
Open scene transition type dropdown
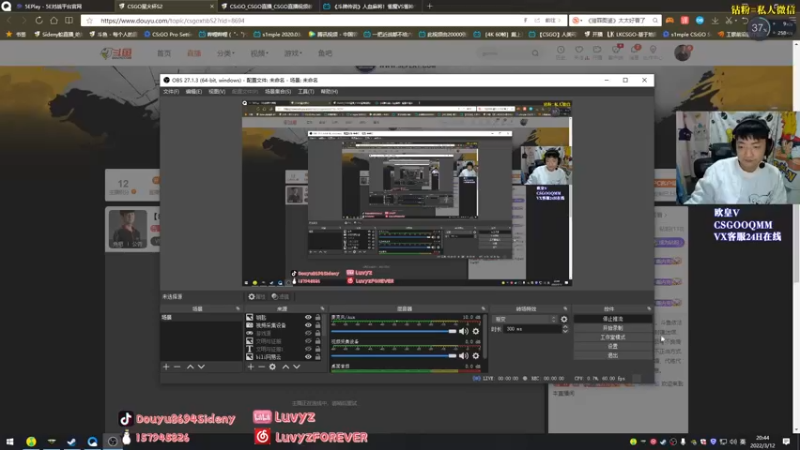[525, 319]
